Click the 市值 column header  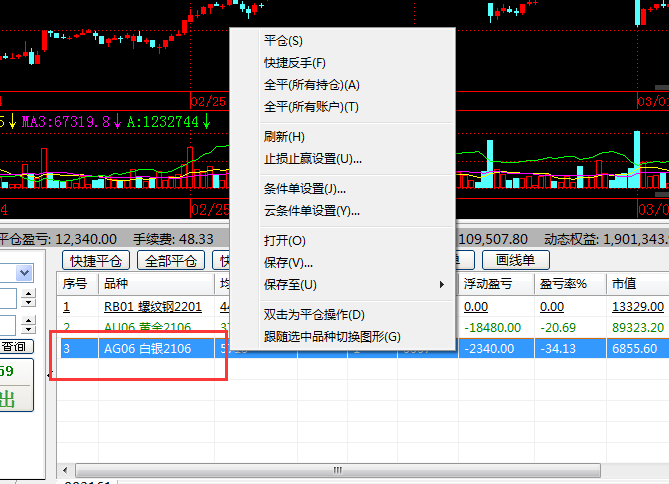pyautogui.click(x=638, y=284)
